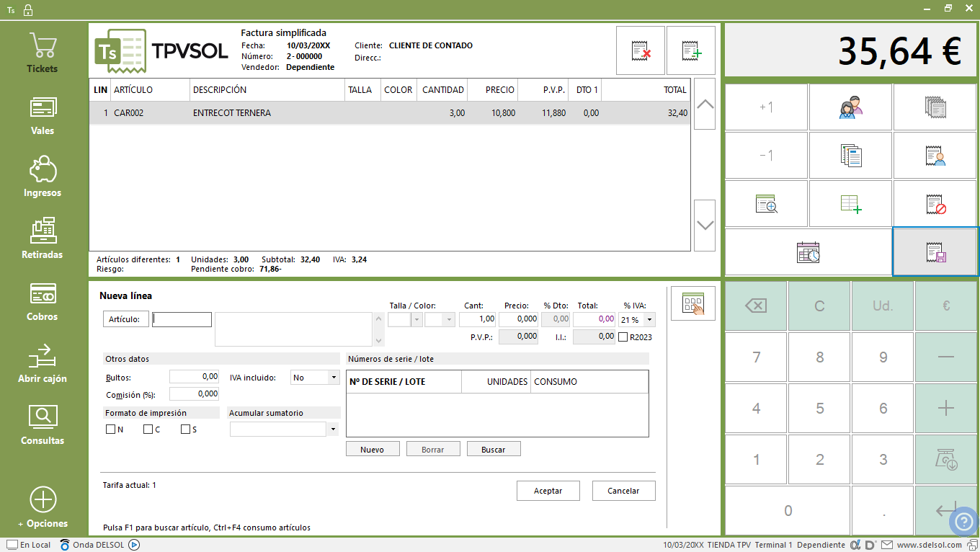The image size is (980, 552).
Task: Click the Ud. units key
Action: click(883, 306)
